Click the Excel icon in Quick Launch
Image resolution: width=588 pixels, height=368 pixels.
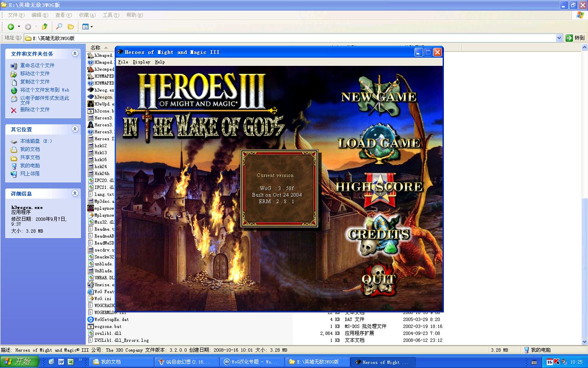pyautogui.click(x=71, y=362)
